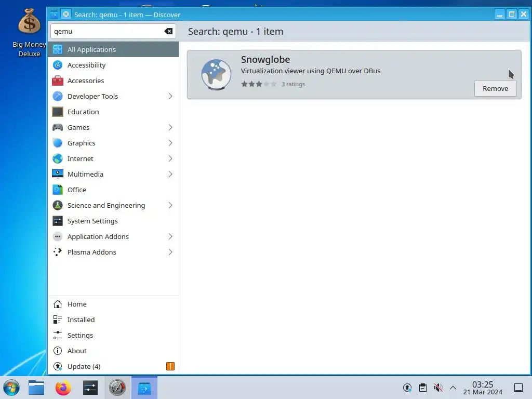Click the Internet globe icon
532x399 pixels.
click(57, 159)
